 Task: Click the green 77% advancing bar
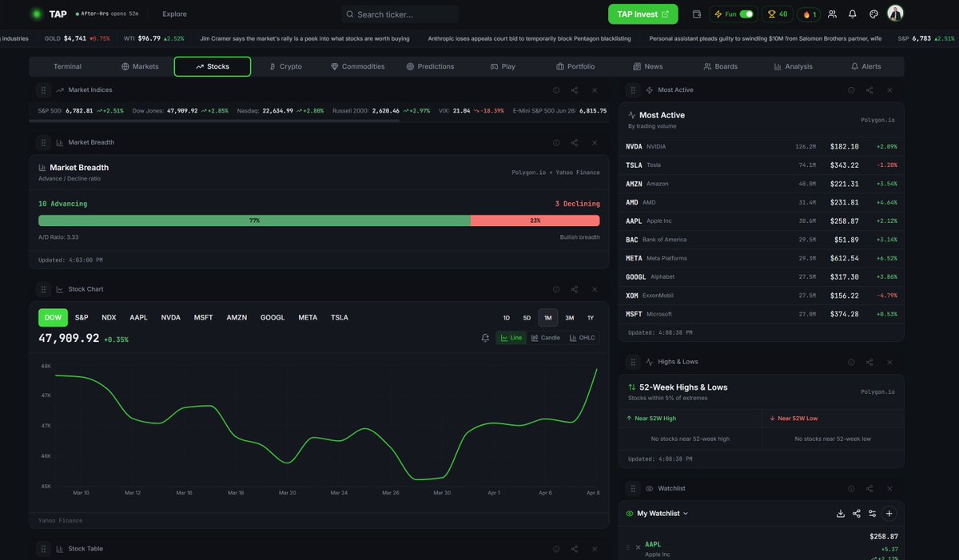[x=254, y=220]
